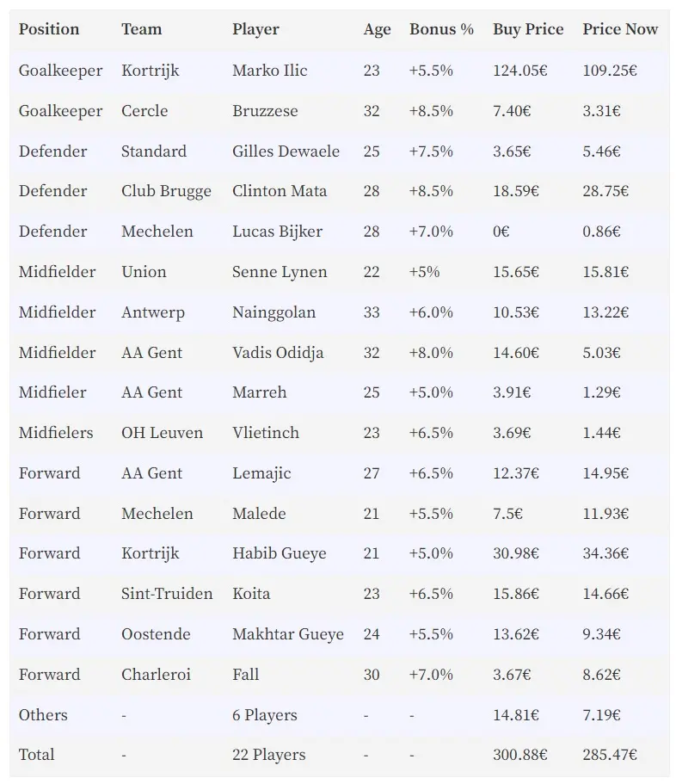Click the Clinton Mata player cell
Viewport: 676px width, 784px height.
point(280,191)
